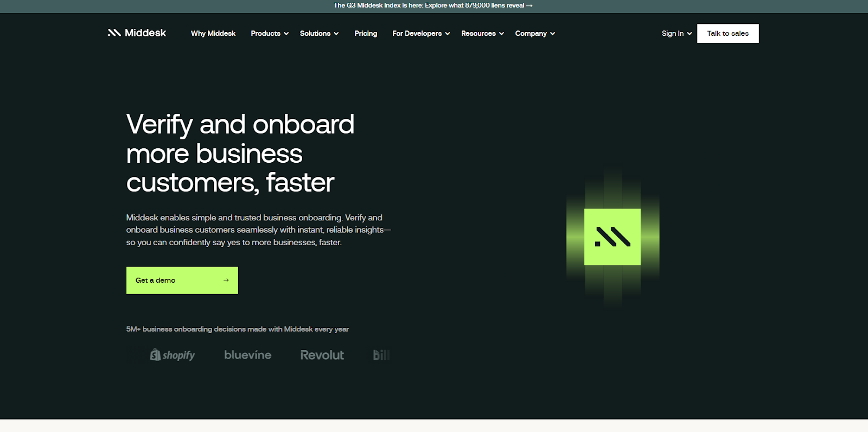Expand the Sign In chevron
Image resolution: width=868 pixels, height=432 pixels.
(690, 34)
